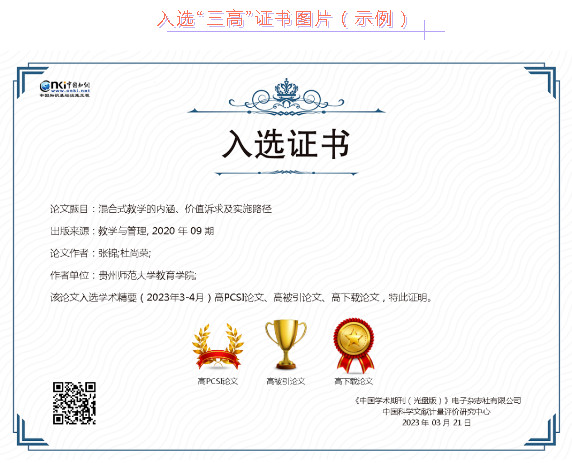Click the decorative divider below 入选证书
The image size is (572, 463).
pyautogui.click(x=286, y=173)
